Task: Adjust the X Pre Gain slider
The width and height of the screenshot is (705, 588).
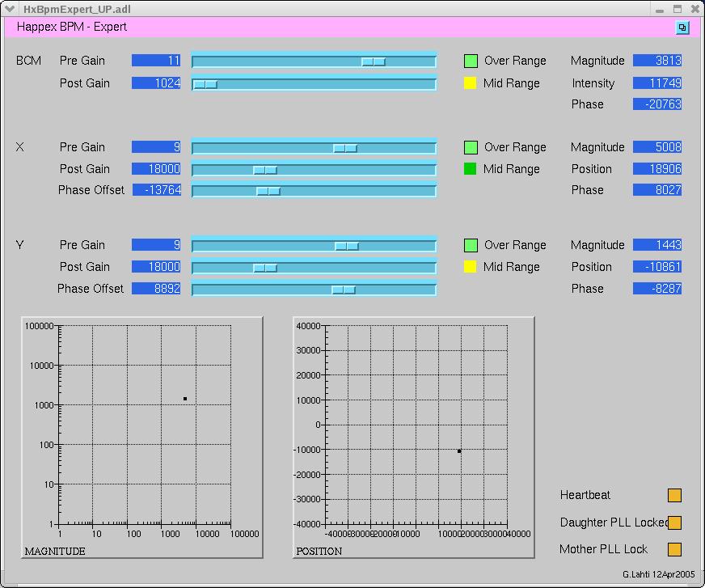Action: (314, 147)
